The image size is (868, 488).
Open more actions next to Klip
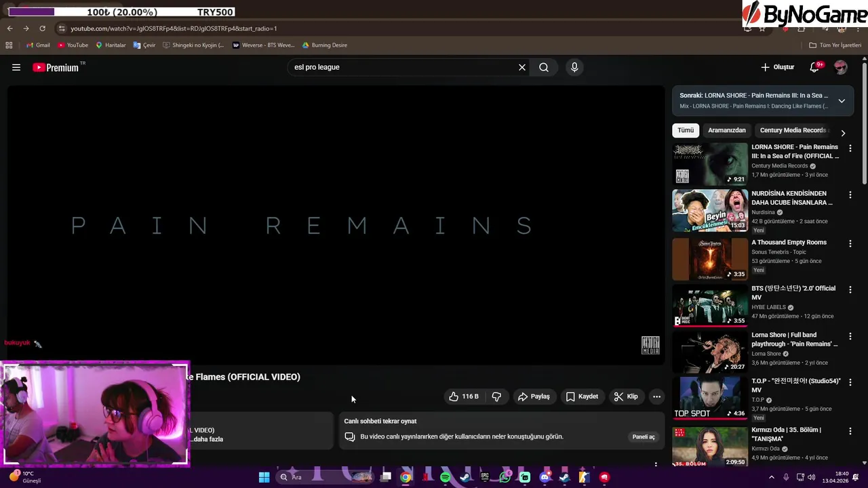point(656,396)
